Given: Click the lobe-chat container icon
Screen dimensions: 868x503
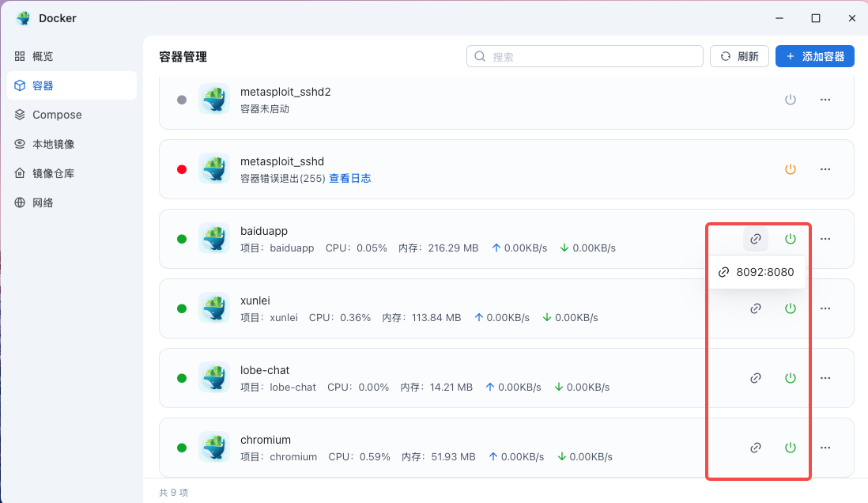Looking at the screenshot, I should [214, 377].
